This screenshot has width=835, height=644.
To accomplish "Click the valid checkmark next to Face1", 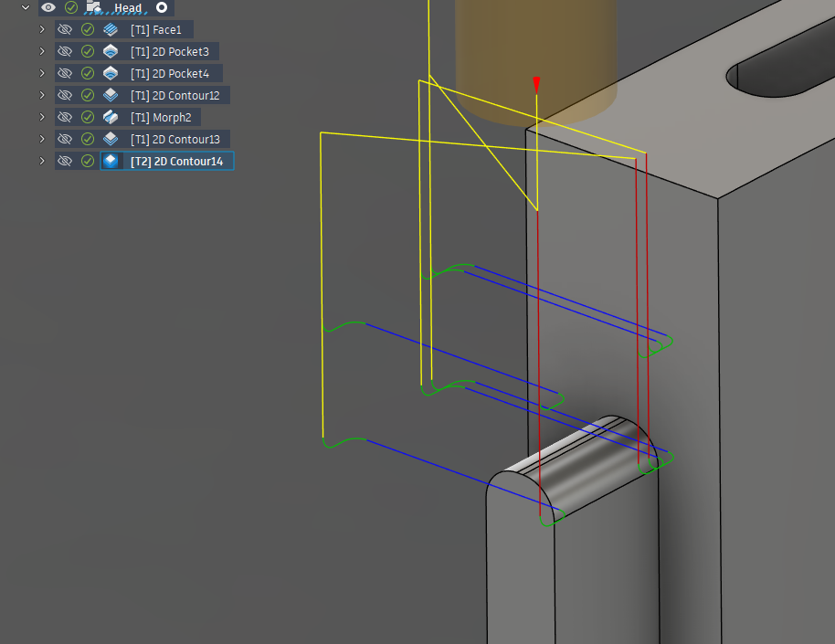I will click(x=88, y=29).
